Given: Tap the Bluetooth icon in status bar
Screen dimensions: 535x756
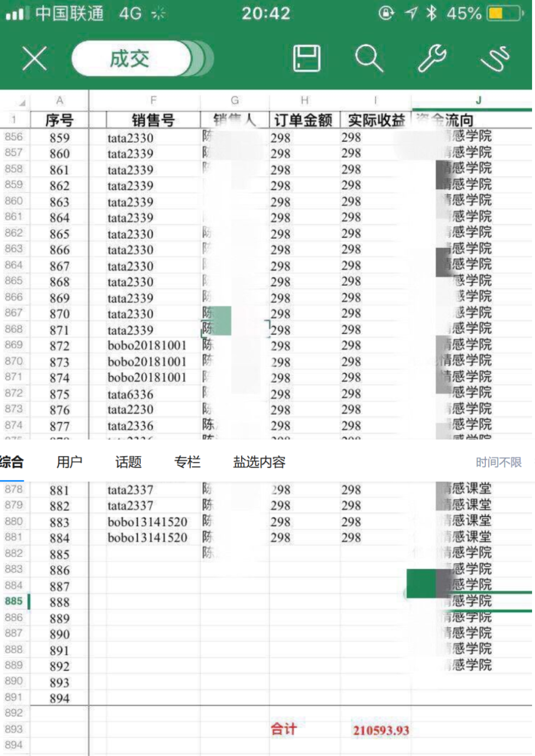Looking at the screenshot, I should (x=431, y=14).
